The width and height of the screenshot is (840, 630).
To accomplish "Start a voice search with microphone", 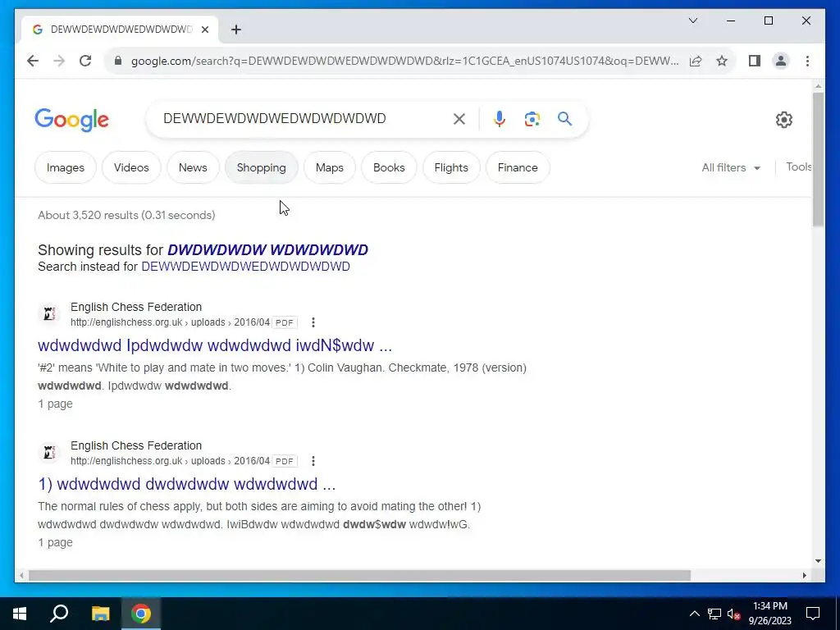I will click(x=500, y=119).
